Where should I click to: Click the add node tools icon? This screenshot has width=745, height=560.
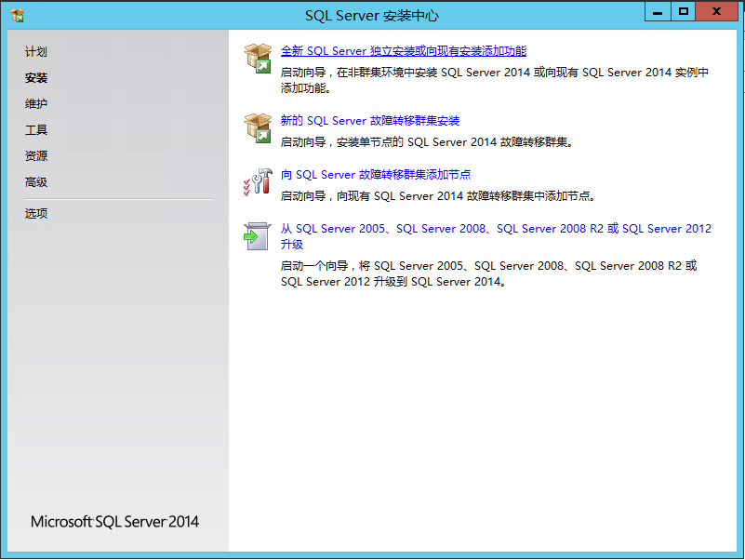click(257, 181)
